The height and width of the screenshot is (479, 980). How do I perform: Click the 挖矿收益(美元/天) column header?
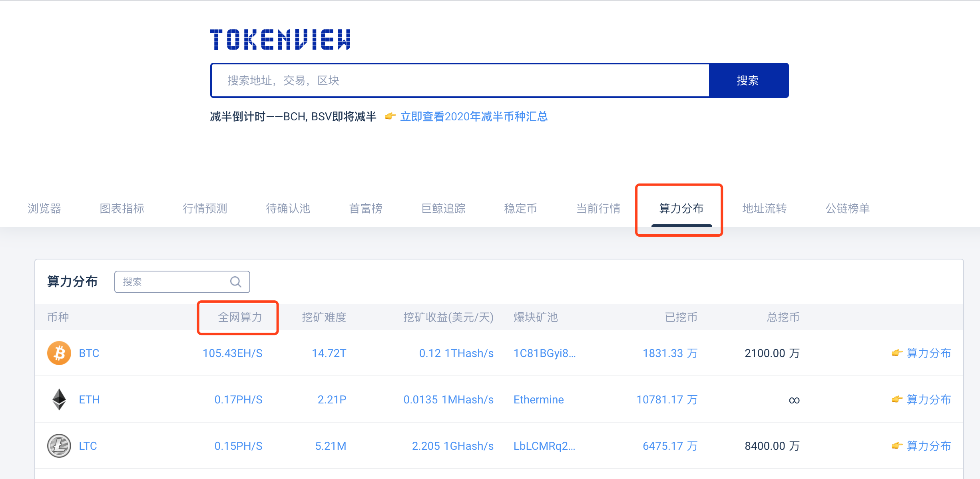click(x=448, y=317)
